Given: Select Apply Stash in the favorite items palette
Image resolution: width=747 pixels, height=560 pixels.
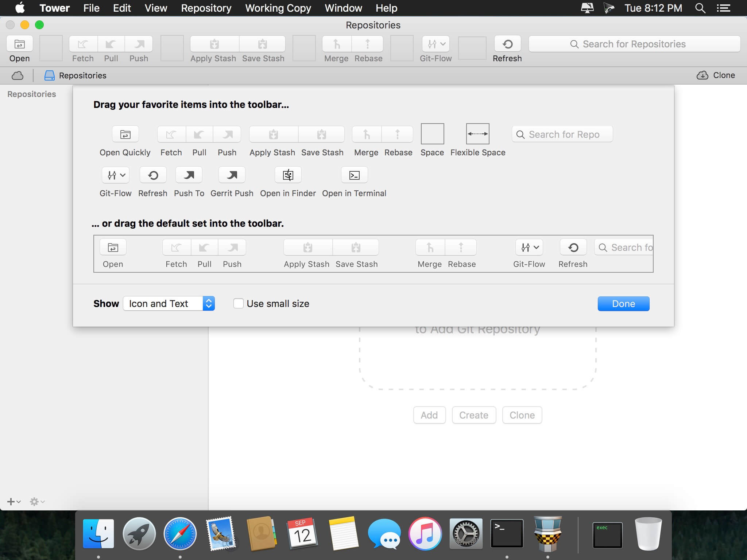Looking at the screenshot, I should pyautogui.click(x=274, y=134).
